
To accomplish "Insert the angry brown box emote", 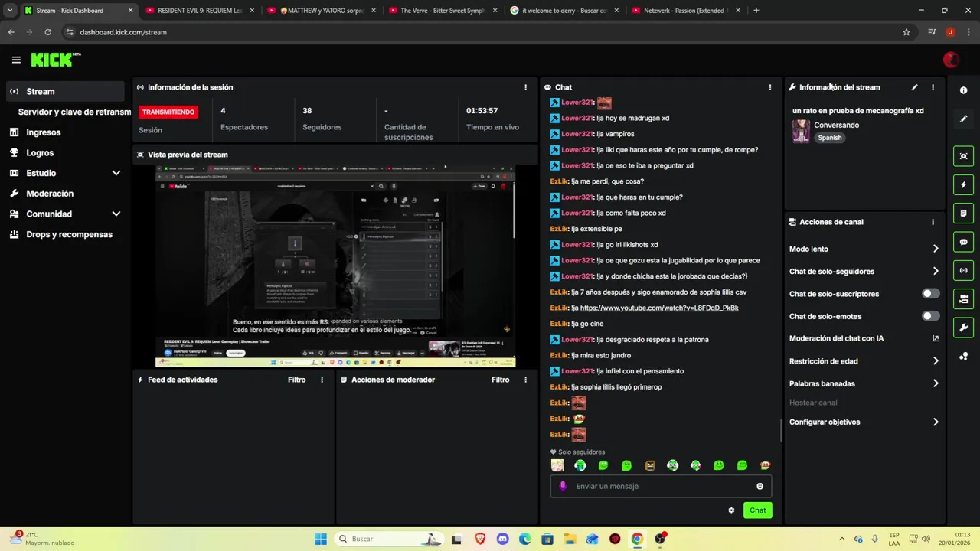I will (x=650, y=465).
